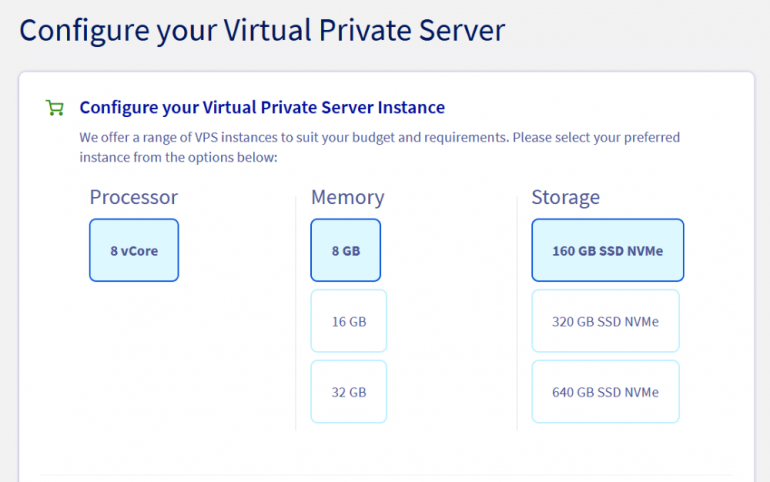
Task: Click the gray page background right of the title
Action: pyautogui.click(x=640, y=30)
